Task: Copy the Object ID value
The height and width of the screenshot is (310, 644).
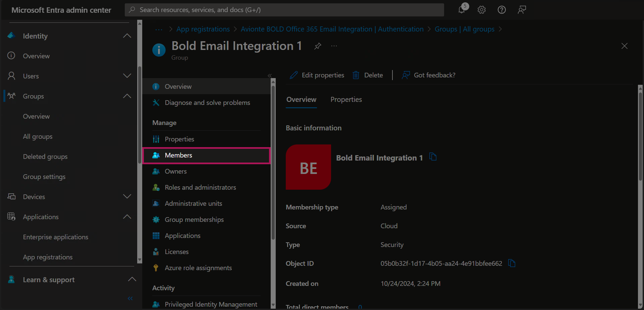Action: coord(512,263)
